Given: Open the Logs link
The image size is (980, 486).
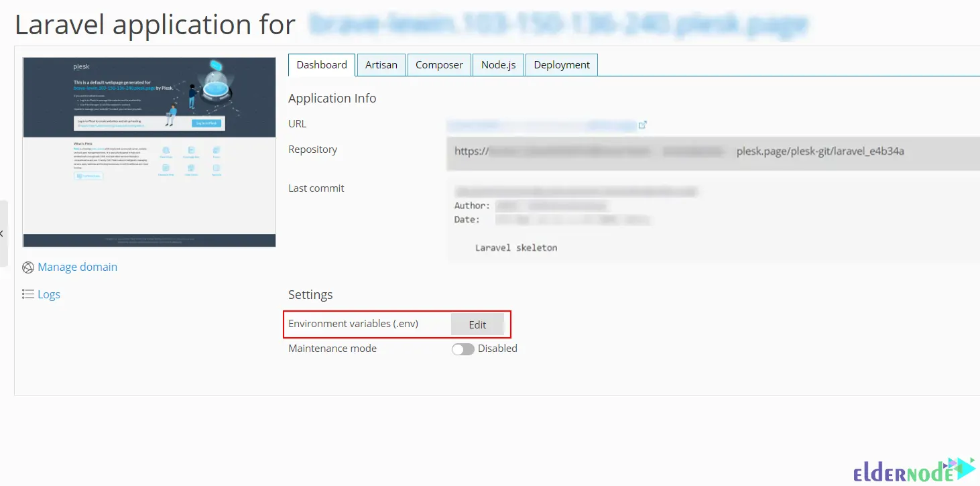Looking at the screenshot, I should 49,294.
